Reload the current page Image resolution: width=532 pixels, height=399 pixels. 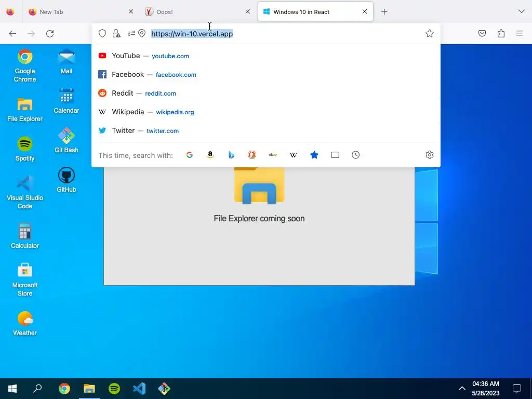[x=50, y=34]
